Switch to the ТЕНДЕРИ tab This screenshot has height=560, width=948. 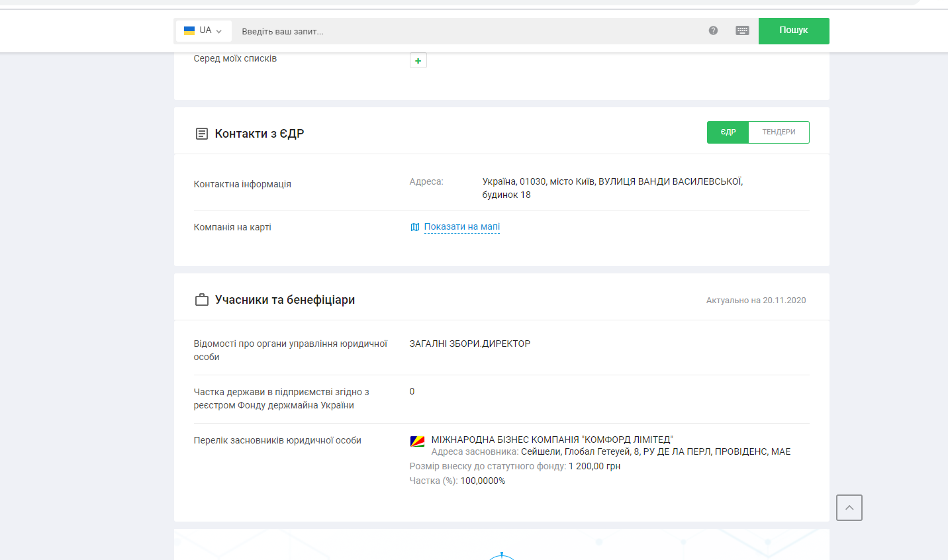[x=779, y=132]
